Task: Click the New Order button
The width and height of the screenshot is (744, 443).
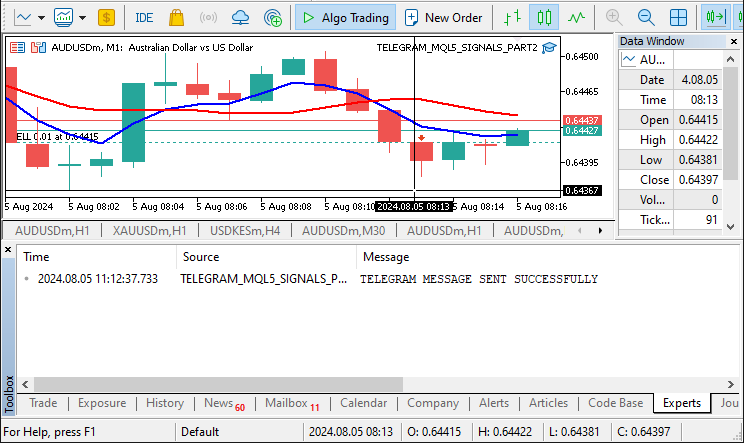Action: tap(444, 18)
